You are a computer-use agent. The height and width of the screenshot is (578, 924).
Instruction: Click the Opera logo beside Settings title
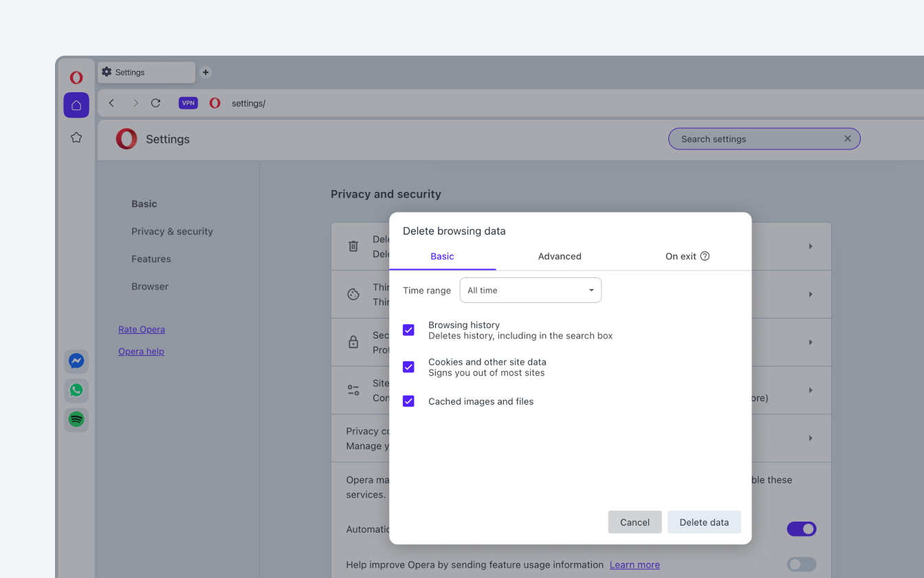(126, 139)
